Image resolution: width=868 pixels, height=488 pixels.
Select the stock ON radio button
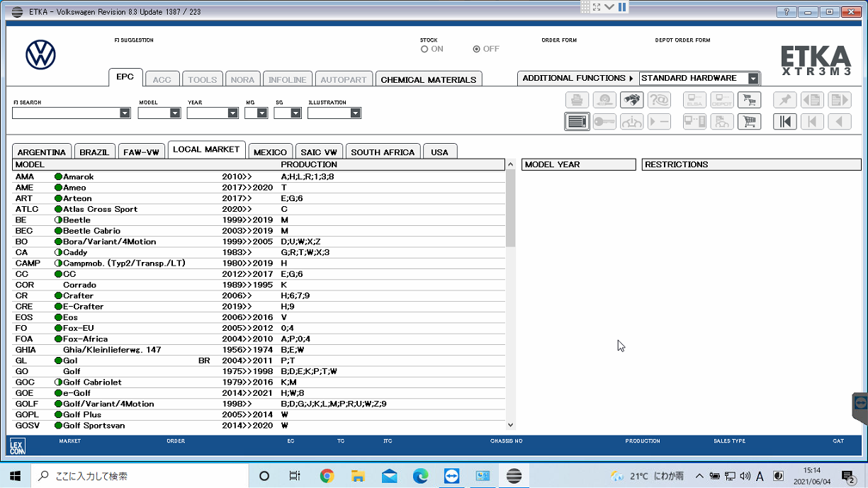(x=424, y=50)
